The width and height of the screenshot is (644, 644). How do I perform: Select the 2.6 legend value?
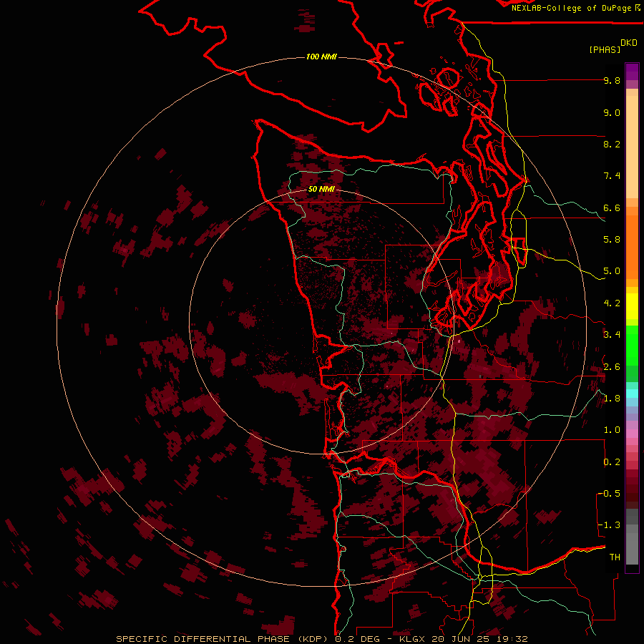[x=612, y=367]
